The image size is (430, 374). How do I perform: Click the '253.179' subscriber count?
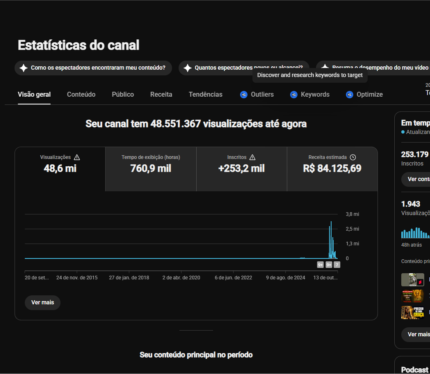[x=415, y=155]
